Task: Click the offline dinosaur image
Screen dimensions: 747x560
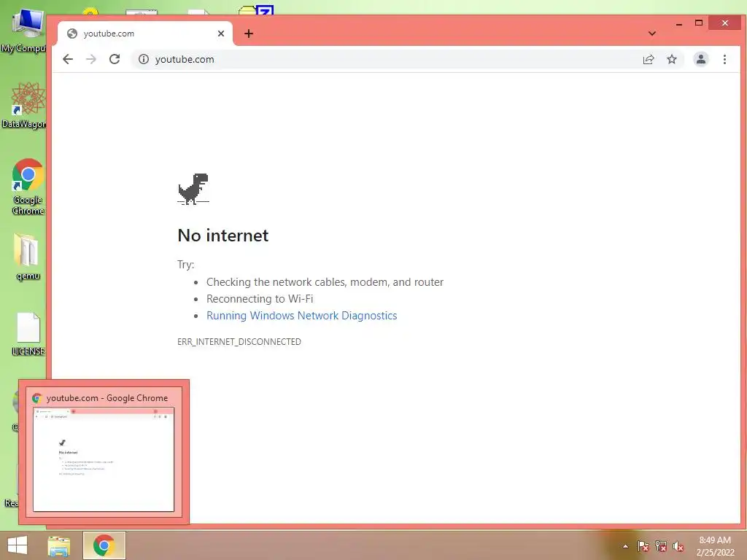Action: tap(193, 189)
